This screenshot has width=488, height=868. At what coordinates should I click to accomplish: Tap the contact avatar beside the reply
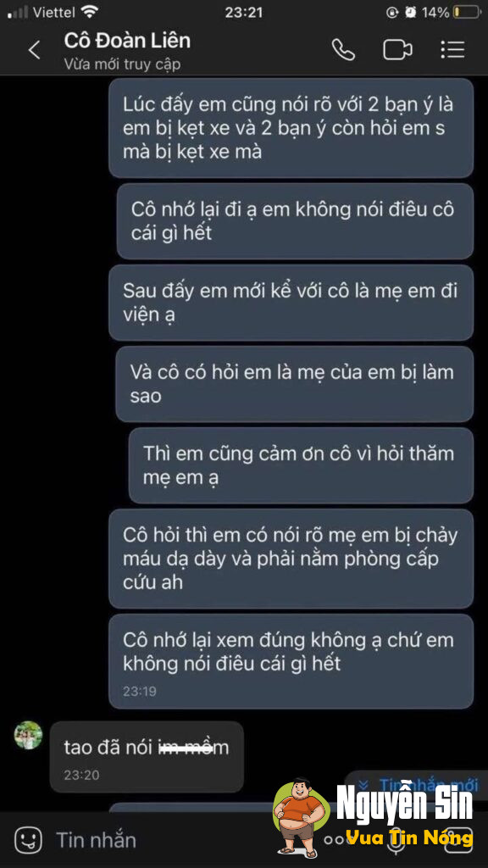(x=28, y=735)
